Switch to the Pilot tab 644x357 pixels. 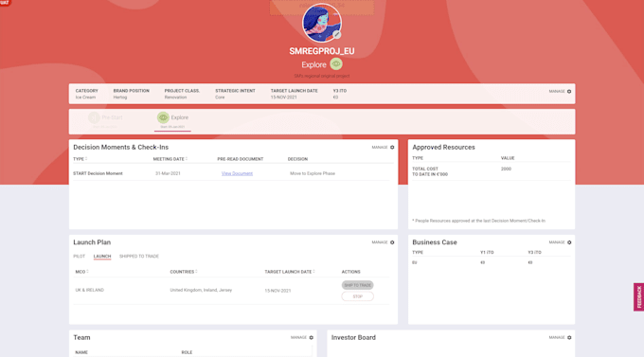click(x=79, y=257)
